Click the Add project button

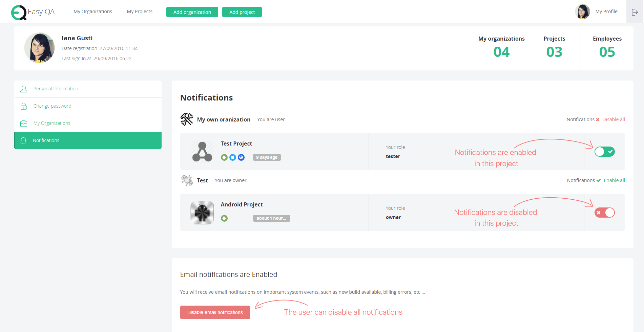[x=242, y=12]
